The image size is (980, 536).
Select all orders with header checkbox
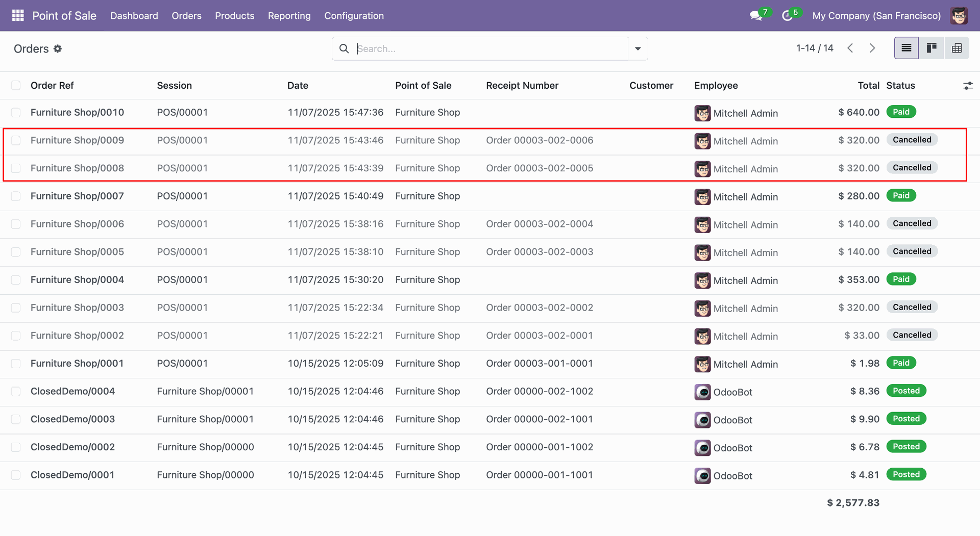[16, 86]
